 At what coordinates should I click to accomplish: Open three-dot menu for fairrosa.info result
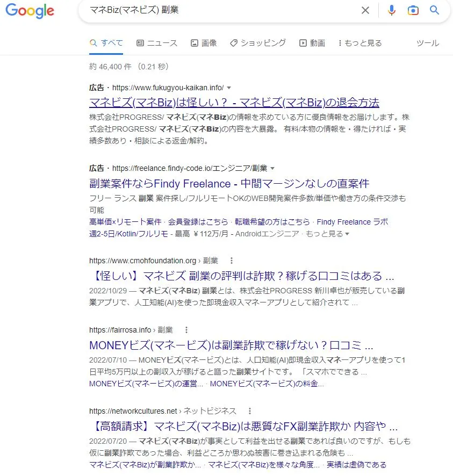pyautogui.click(x=186, y=330)
